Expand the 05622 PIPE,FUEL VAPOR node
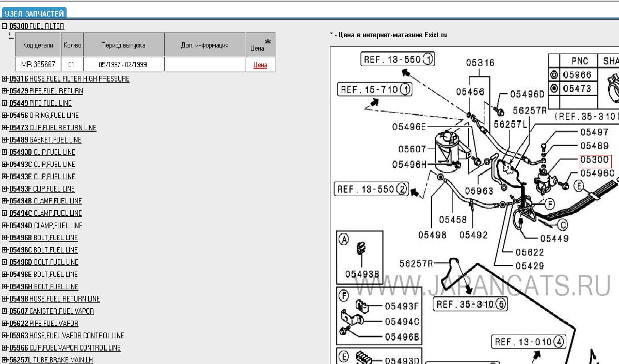The height and width of the screenshot is (364, 619). click(5, 324)
